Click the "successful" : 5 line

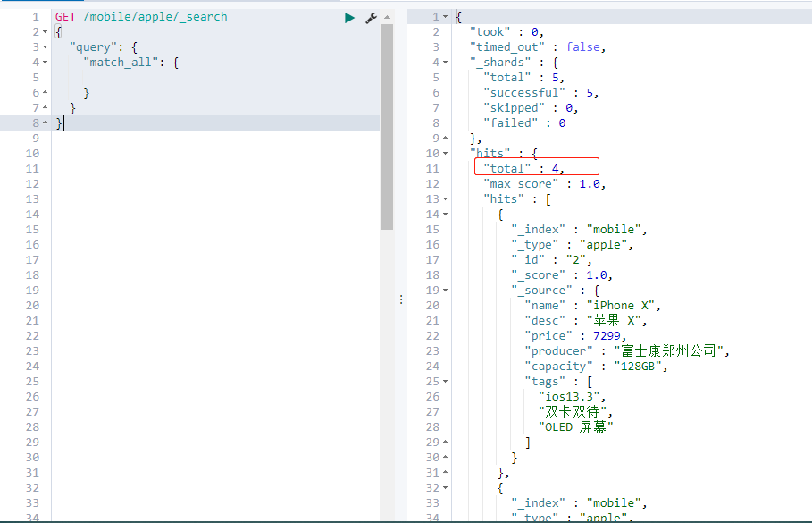click(x=541, y=93)
